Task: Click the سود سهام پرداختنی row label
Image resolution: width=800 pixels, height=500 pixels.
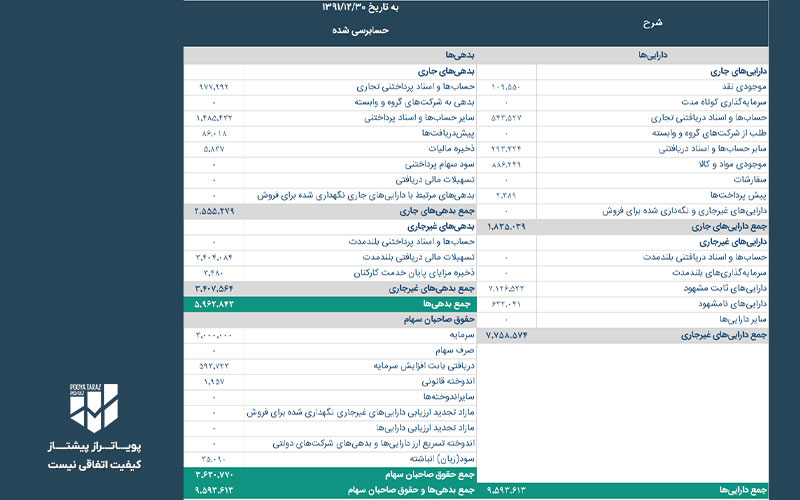Action: tap(440, 164)
